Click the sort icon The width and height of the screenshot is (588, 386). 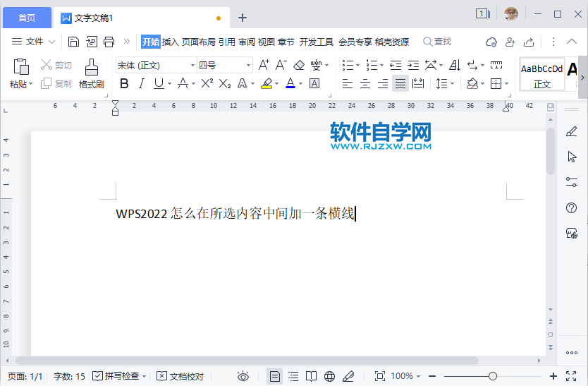(455, 66)
